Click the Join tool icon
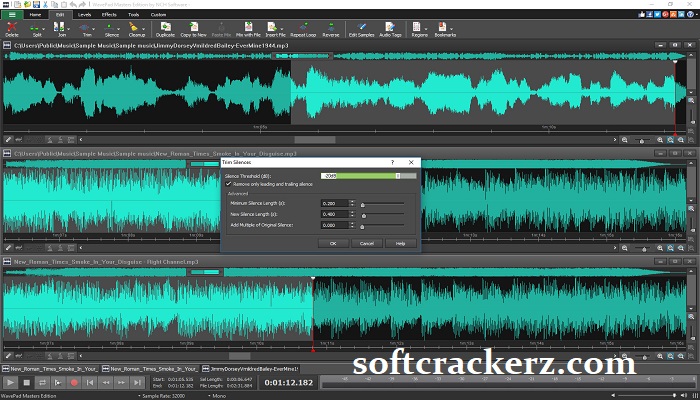This screenshot has height=400, width=700. click(x=60, y=28)
